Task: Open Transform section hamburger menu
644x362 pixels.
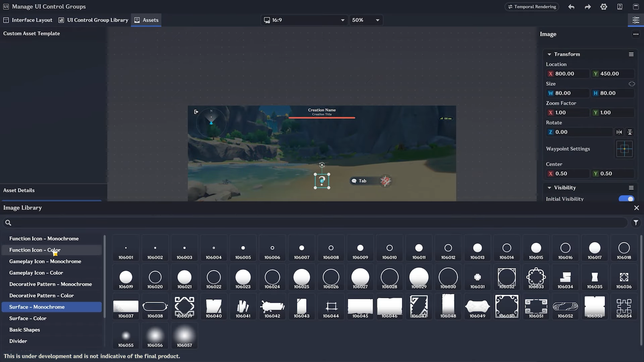Action: [631, 54]
